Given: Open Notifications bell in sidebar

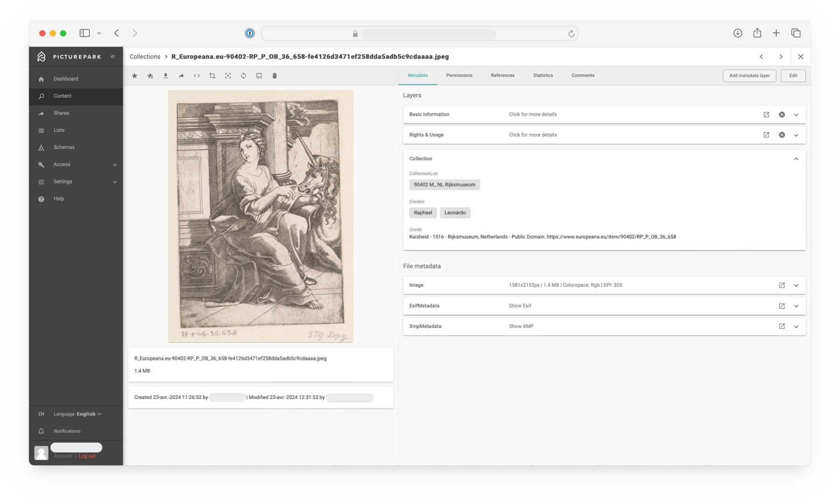Looking at the screenshot, I should pos(41,431).
